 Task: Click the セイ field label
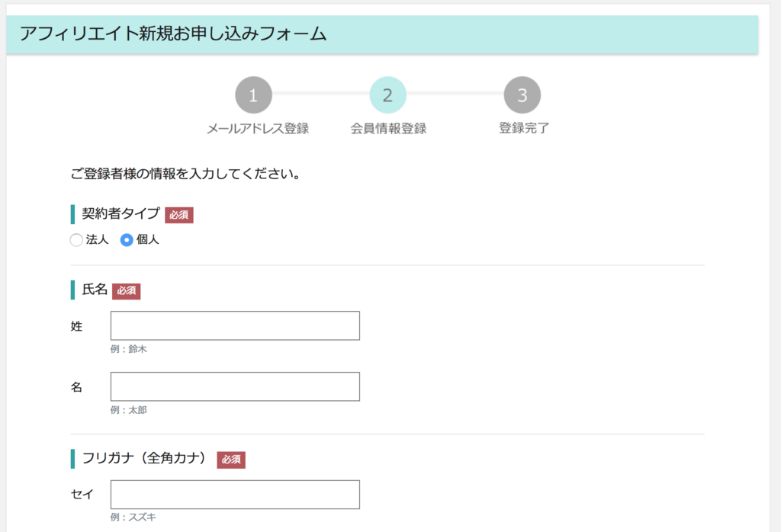coord(82,494)
